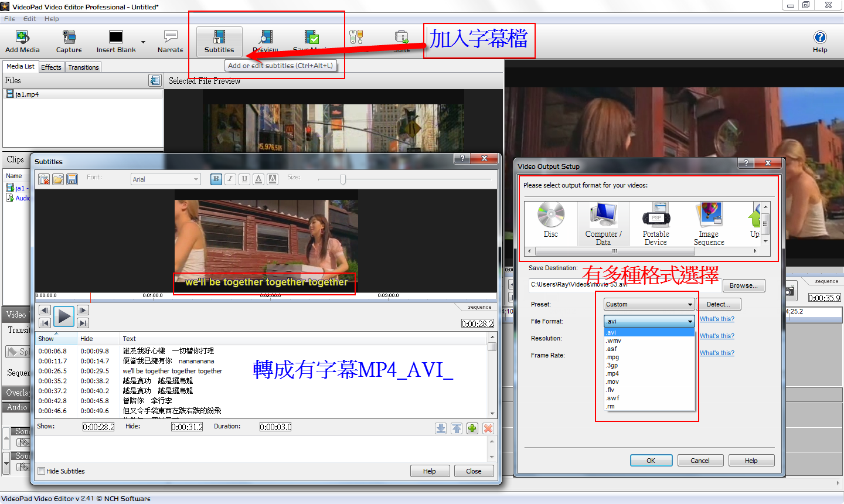844x504 pixels.
Task: Jump to end of subtitle preview
Action: (83, 323)
